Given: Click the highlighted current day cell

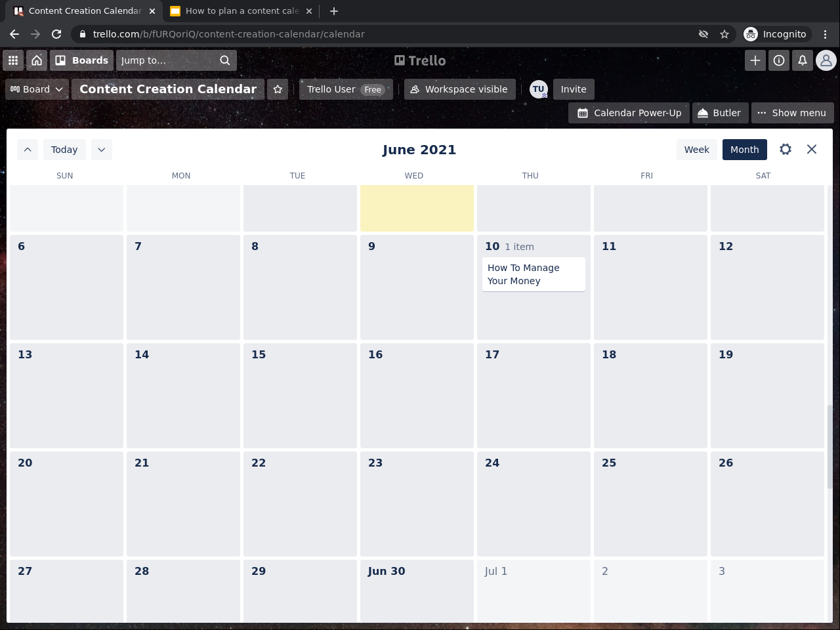Looking at the screenshot, I should 417,208.
